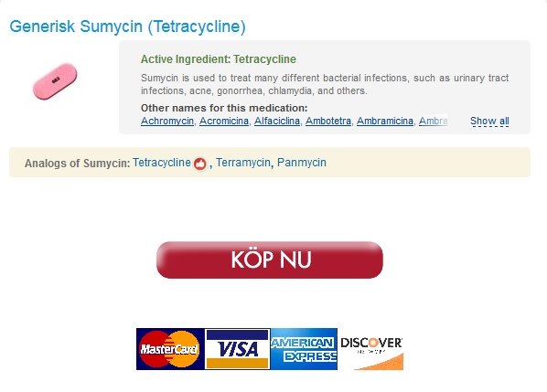This screenshot has height=392, width=547.
Task: Expand medication names with Show all
Action: (x=489, y=121)
